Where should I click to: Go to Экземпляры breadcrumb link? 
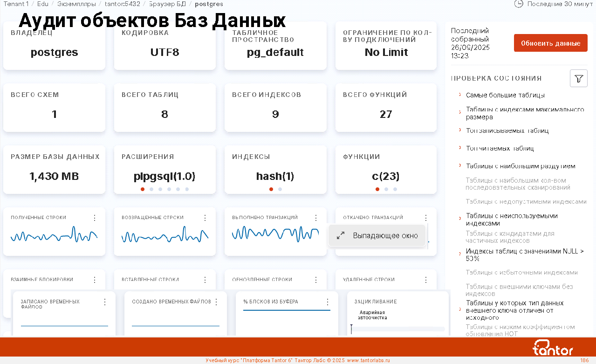point(76,4)
